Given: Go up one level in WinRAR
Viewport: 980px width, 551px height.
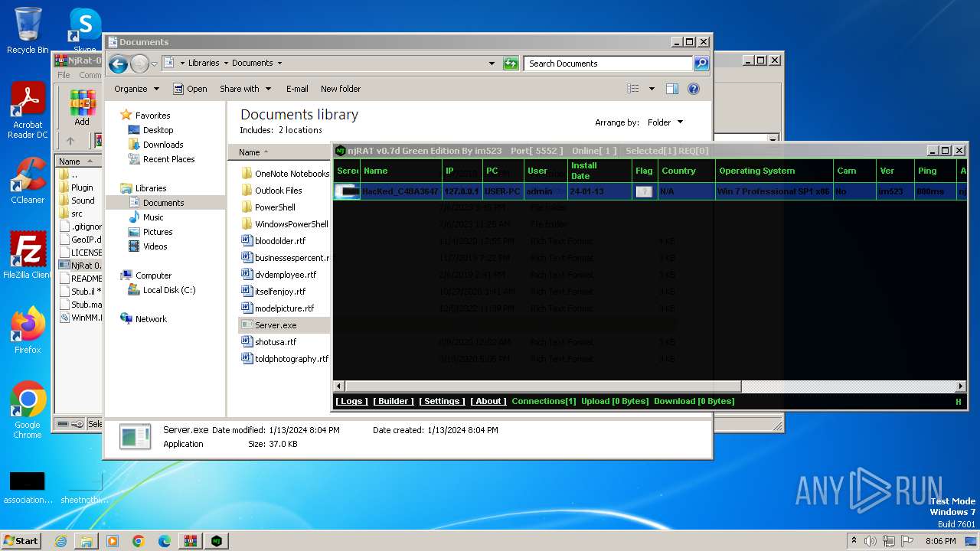Looking at the screenshot, I should 70,141.
